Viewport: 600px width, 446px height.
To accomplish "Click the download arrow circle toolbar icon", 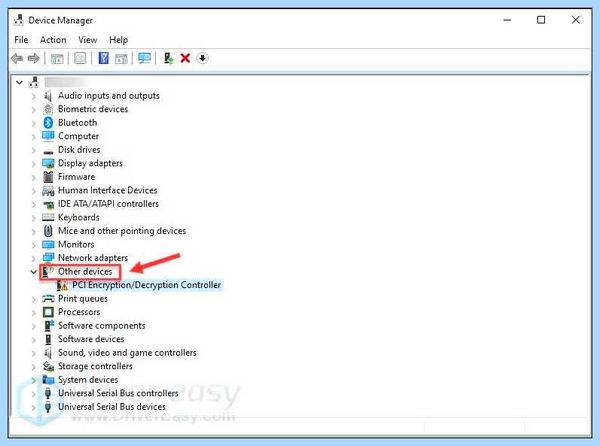I will pyautogui.click(x=202, y=58).
